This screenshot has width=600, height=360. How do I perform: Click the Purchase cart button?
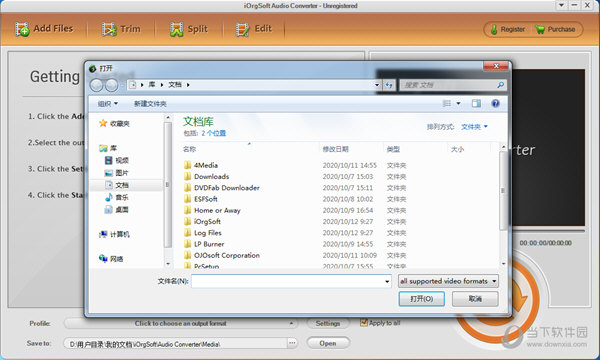(x=555, y=29)
